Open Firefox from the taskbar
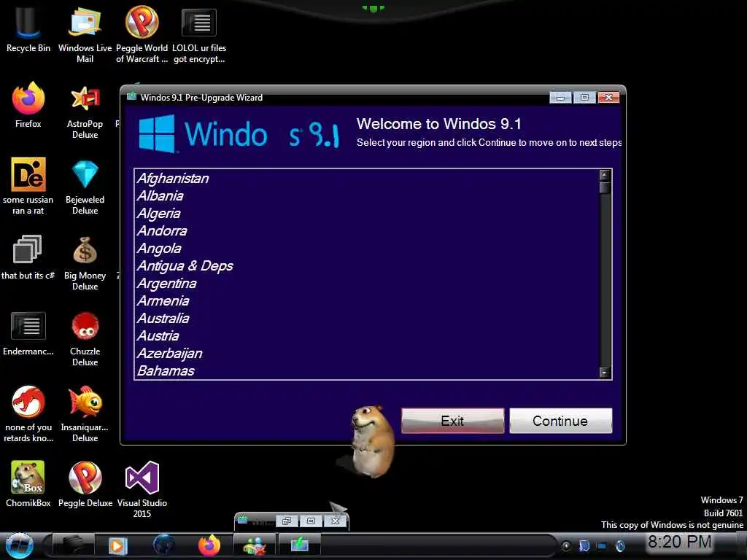The height and width of the screenshot is (560, 747). coord(209,545)
